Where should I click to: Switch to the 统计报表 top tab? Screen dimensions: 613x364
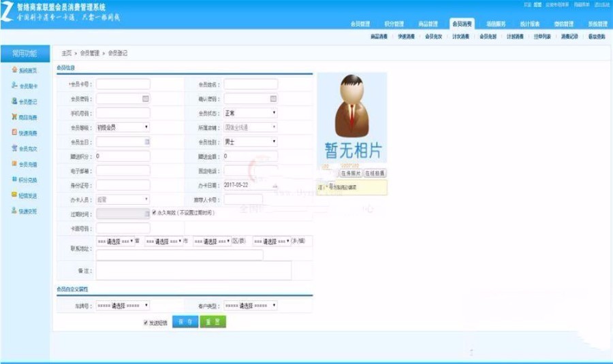pyautogui.click(x=531, y=24)
